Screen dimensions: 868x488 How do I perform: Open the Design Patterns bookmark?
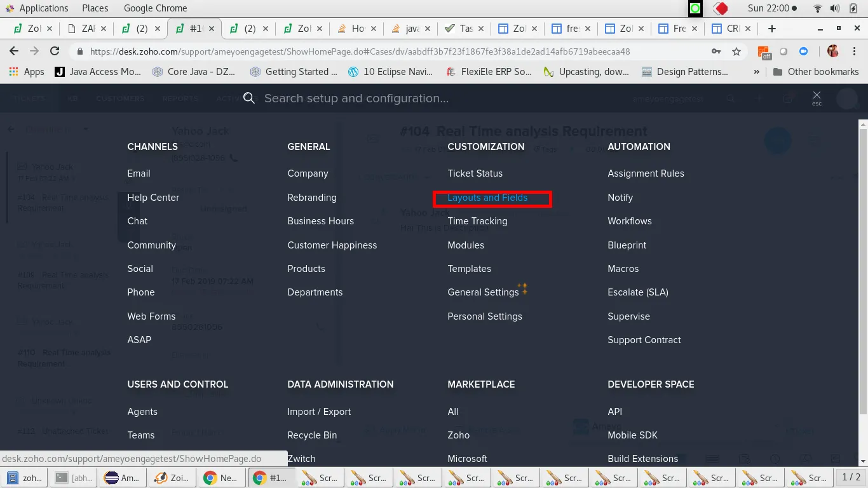685,72
